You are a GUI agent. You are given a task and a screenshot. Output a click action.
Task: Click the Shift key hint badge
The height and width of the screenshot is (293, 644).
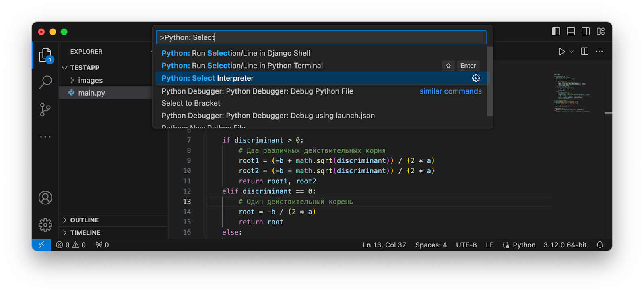[x=448, y=66]
